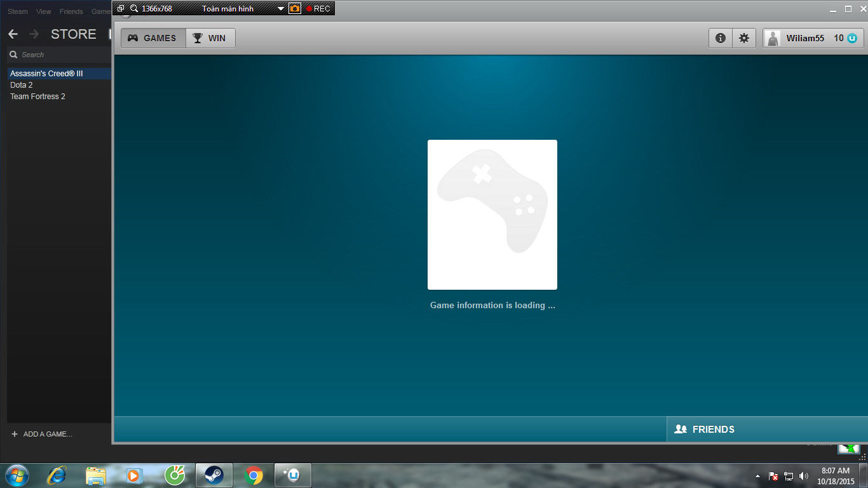Open the Uplay settings gear icon
Viewport: 868px width, 488px height.
tap(743, 38)
